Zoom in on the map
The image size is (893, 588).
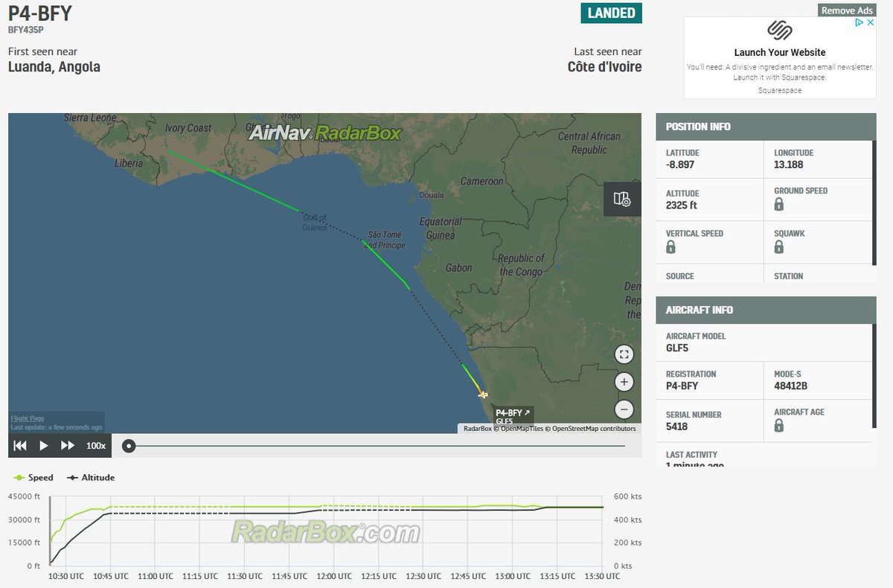click(x=624, y=383)
